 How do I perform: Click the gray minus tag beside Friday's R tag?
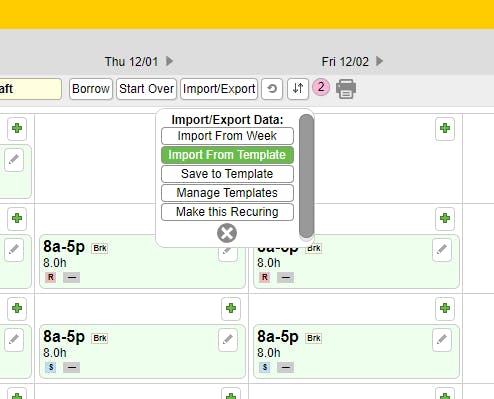tap(285, 277)
